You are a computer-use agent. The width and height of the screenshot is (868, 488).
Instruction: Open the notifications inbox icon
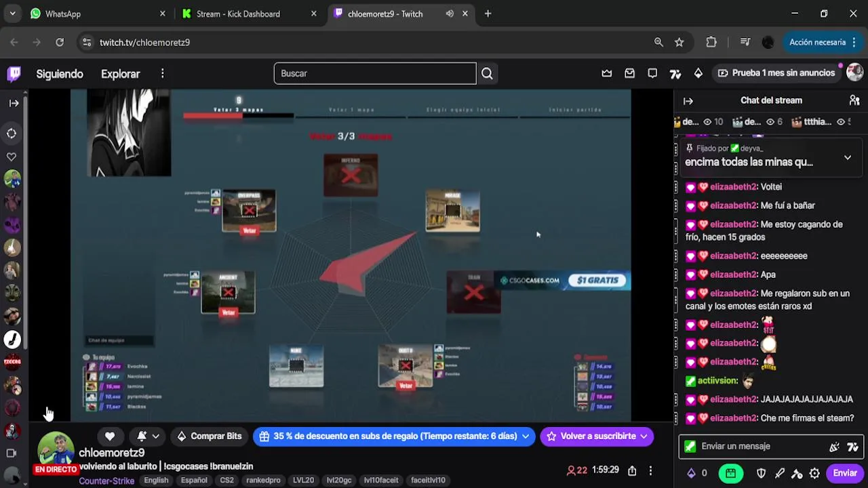pos(630,73)
